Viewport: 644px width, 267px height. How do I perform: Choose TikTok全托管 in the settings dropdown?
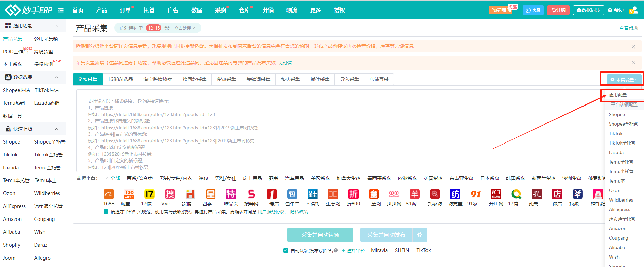pos(622,143)
